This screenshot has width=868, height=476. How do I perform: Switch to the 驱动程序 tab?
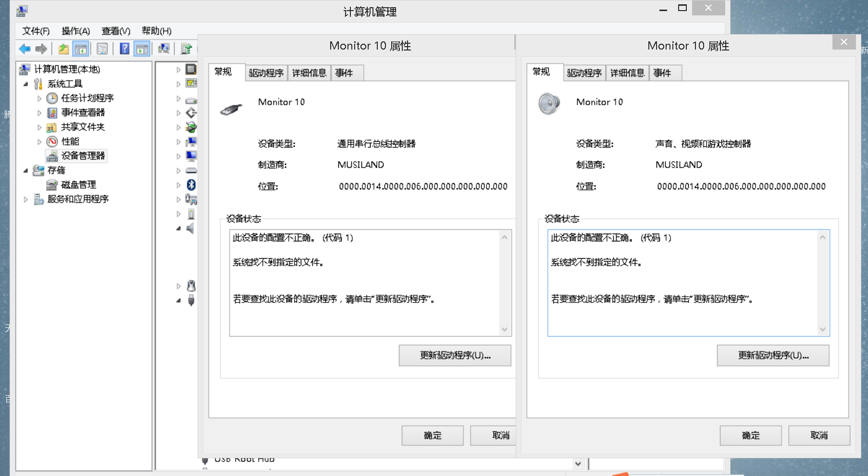pyautogui.click(x=265, y=73)
